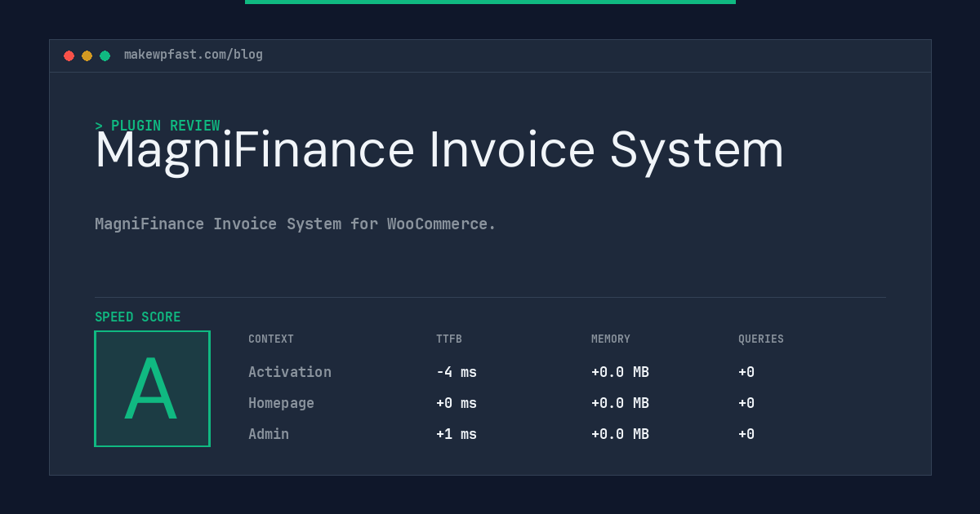
Task: Click the Activation queries +0 value
Action: tap(746, 372)
